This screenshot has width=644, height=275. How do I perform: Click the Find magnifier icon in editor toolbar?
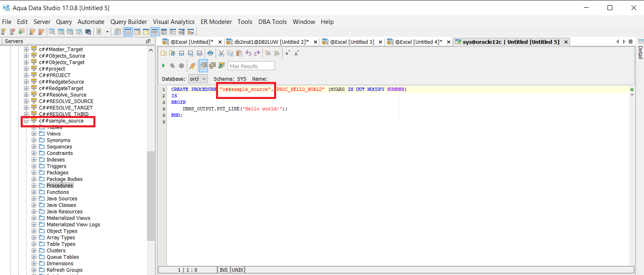pos(268,53)
